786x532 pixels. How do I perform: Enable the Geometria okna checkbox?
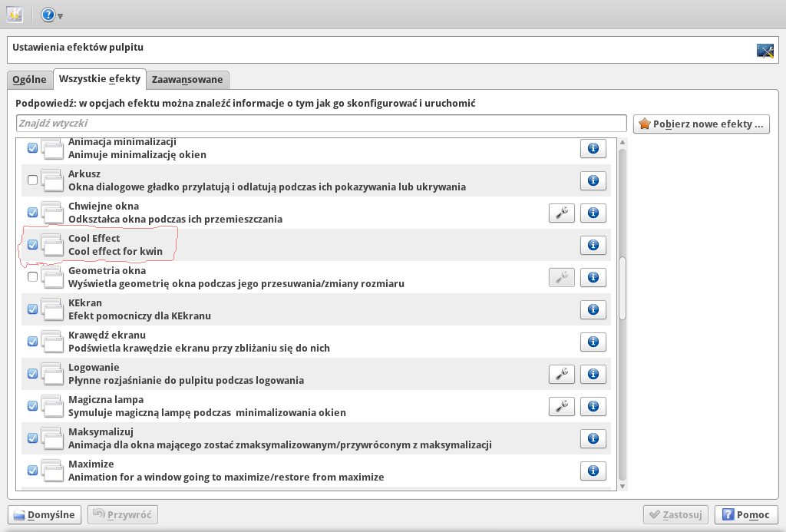pyautogui.click(x=32, y=277)
